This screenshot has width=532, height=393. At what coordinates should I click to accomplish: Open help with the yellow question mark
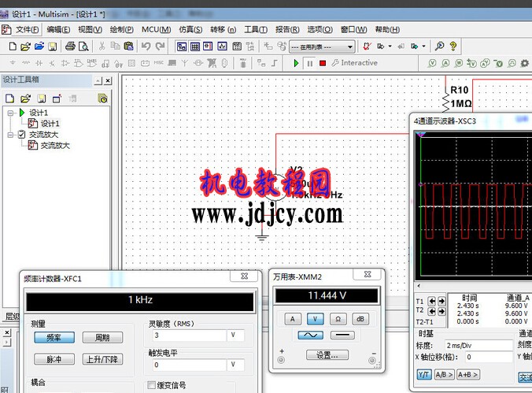coord(453,46)
